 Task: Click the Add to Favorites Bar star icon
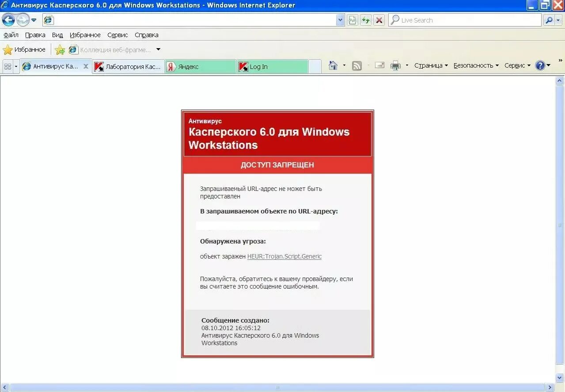coord(60,49)
